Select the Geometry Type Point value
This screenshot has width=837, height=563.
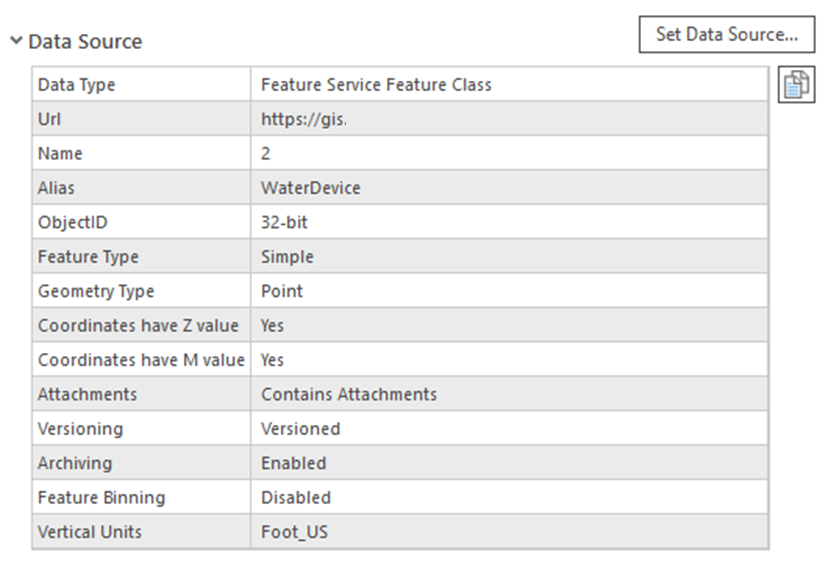pyautogui.click(x=282, y=291)
